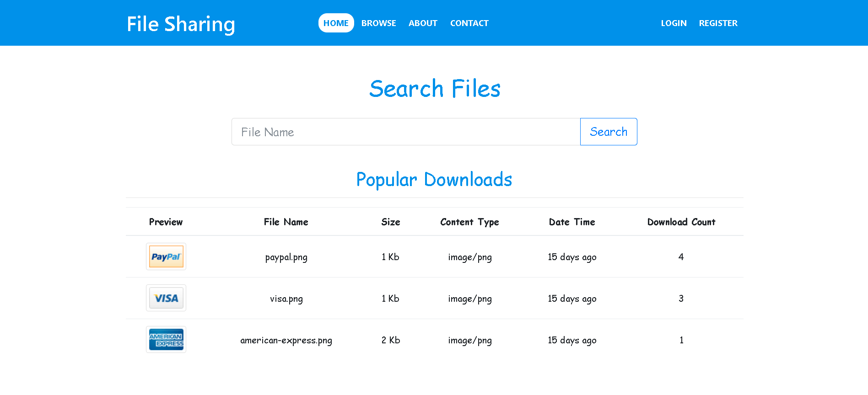The image size is (868, 395).
Task: Click the Search button
Action: (609, 132)
